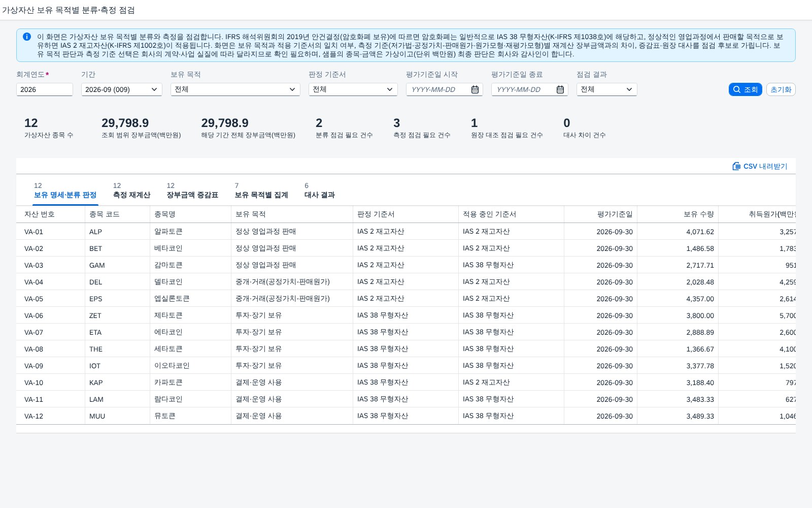Click the CSV 내려받기 export icon
The width and height of the screenshot is (812, 508).
point(736,166)
